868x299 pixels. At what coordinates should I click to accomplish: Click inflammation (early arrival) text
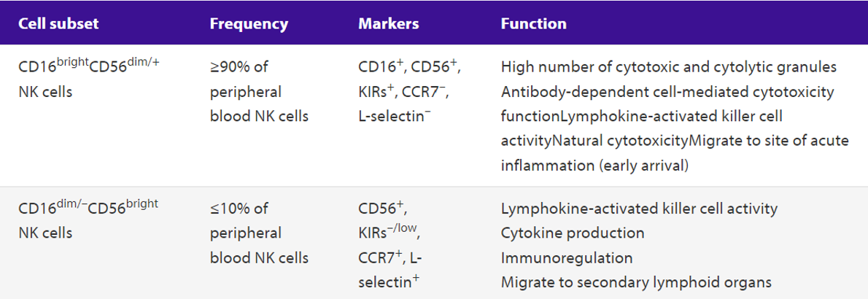(x=594, y=166)
